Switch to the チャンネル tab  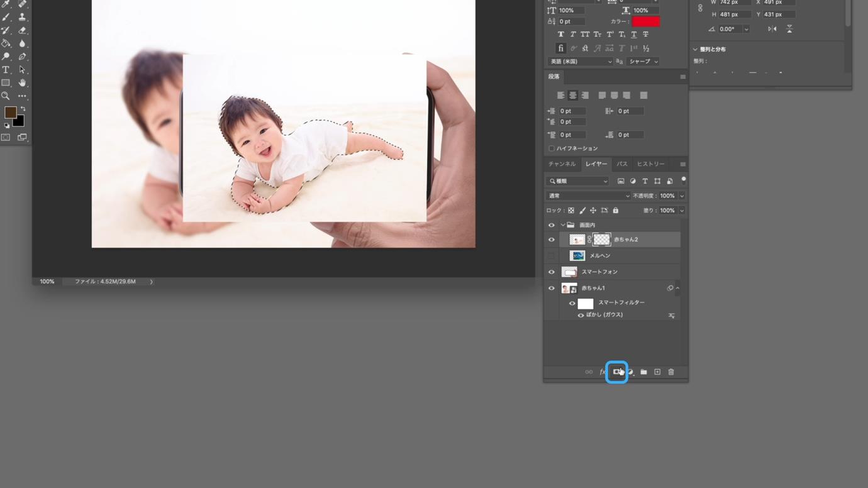coord(562,164)
